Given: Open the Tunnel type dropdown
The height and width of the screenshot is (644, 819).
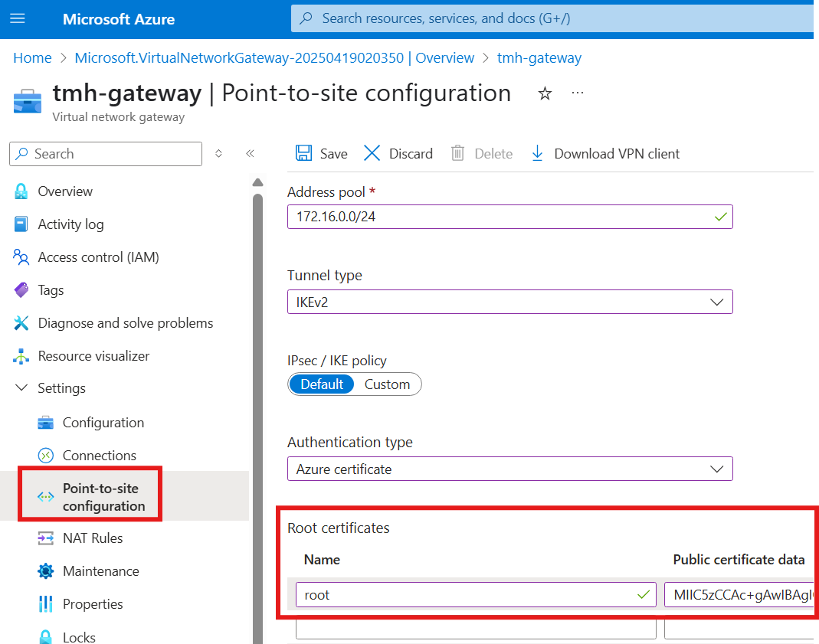Looking at the screenshot, I should (x=509, y=302).
